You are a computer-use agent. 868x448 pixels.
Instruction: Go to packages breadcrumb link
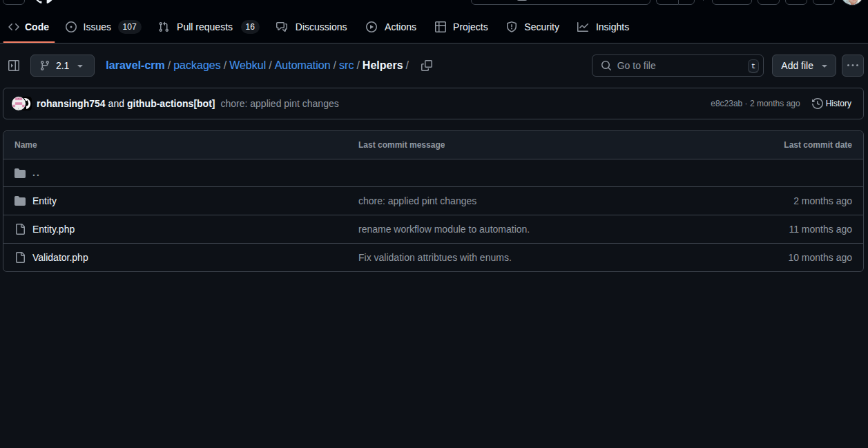click(197, 66)
